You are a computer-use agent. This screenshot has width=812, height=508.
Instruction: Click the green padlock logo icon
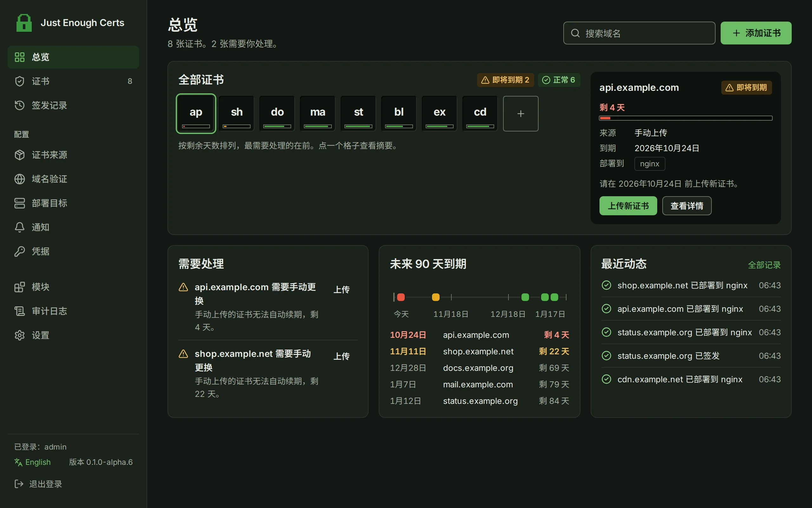pyautogui.click(x=24, y=23)
